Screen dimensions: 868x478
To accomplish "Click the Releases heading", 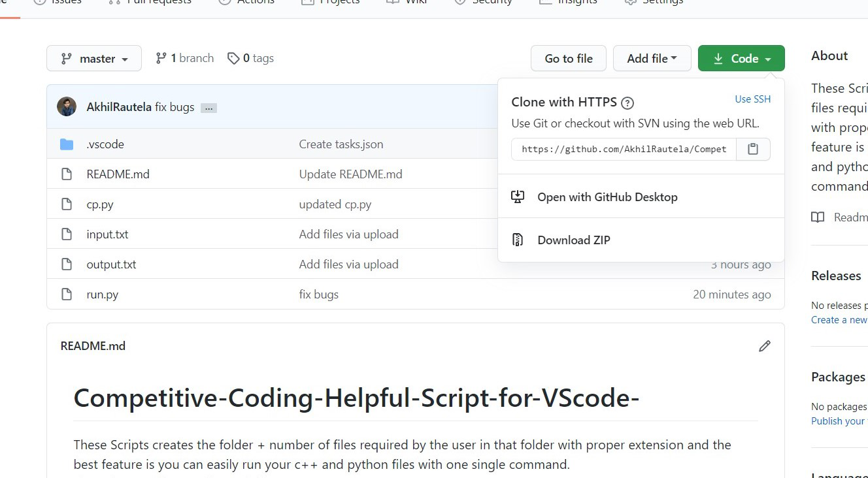I will [x=836, y=276].
